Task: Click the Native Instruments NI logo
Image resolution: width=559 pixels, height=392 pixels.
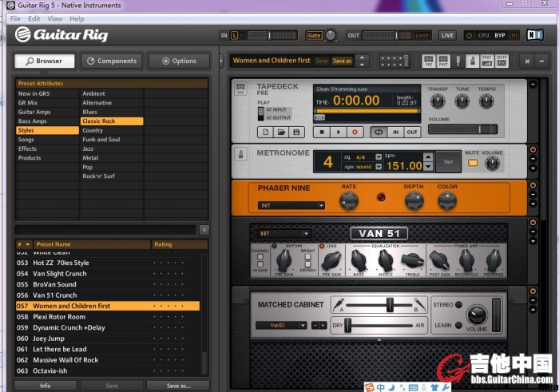Action: click(x=535, y=35)
